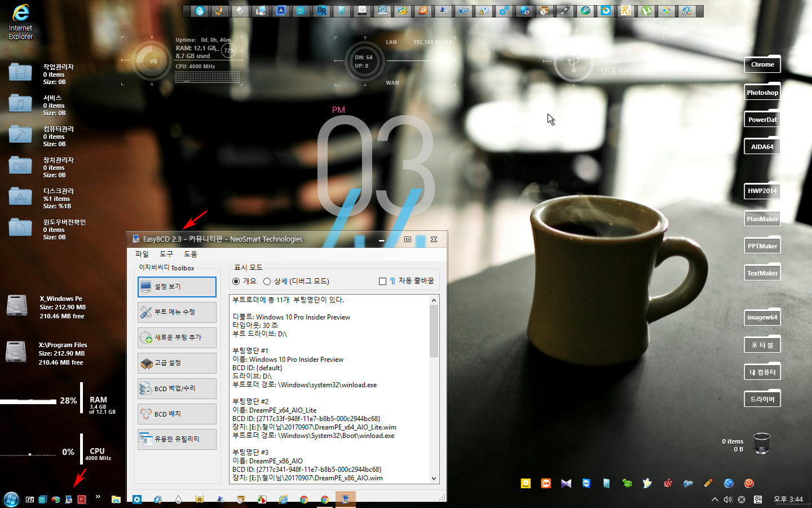This screenshot has width=812, height=508.
Task: Open the 도움 menu in EasyBCD
Action: pos(191,254)
